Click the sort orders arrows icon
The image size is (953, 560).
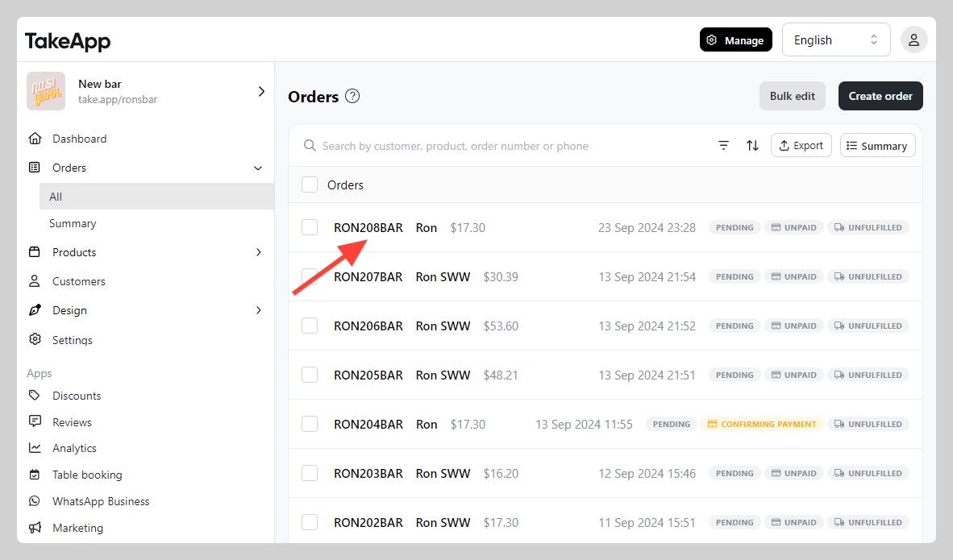(x=752, y=146)
